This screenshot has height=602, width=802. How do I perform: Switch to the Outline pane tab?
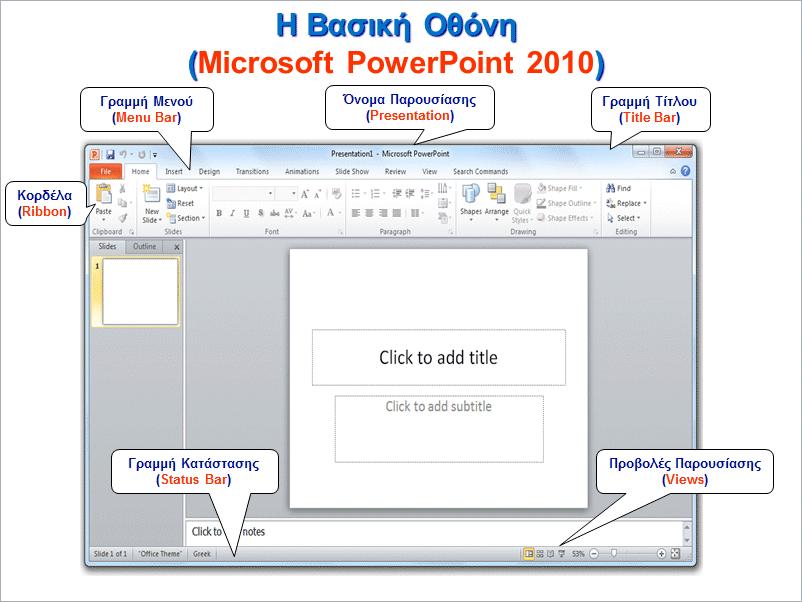(144, 247)
